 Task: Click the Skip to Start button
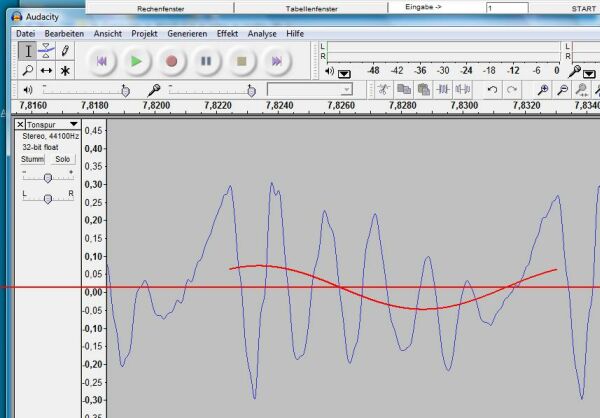click(x=102, y=61)
